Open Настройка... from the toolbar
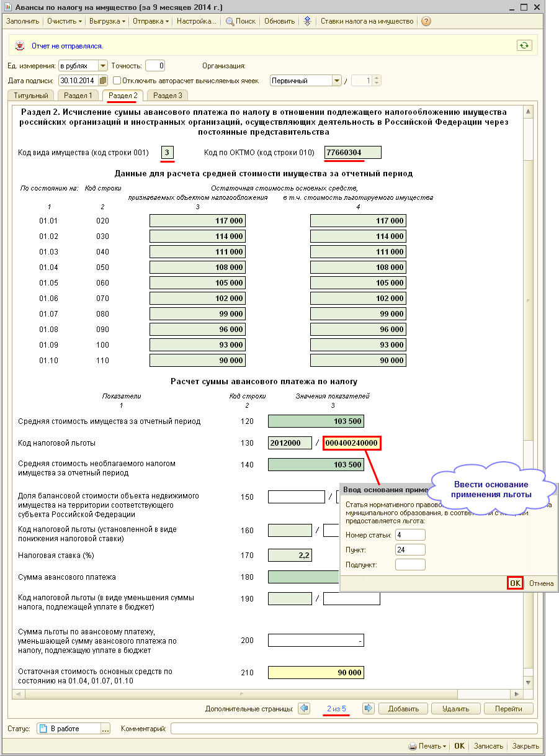Image resolution: width=559 pixels, height=756 pixels. pyautogui.click(x=197, y=21)
